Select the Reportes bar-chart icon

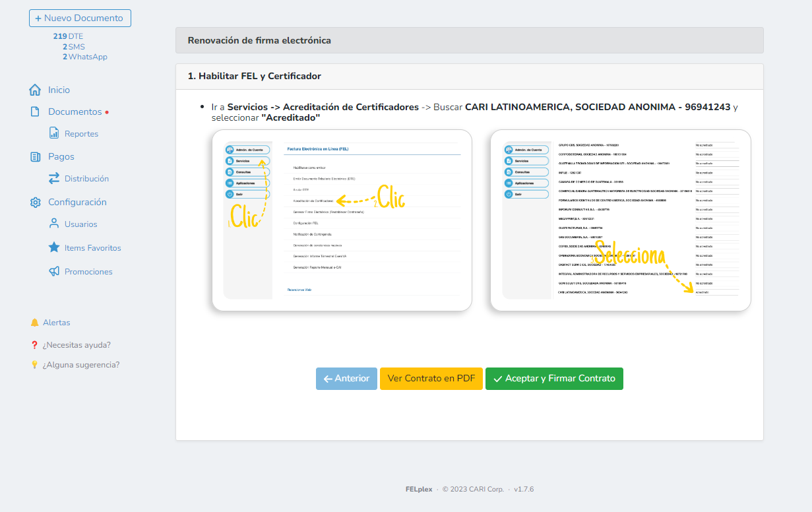pyautogui.click(x=54, y=133)
